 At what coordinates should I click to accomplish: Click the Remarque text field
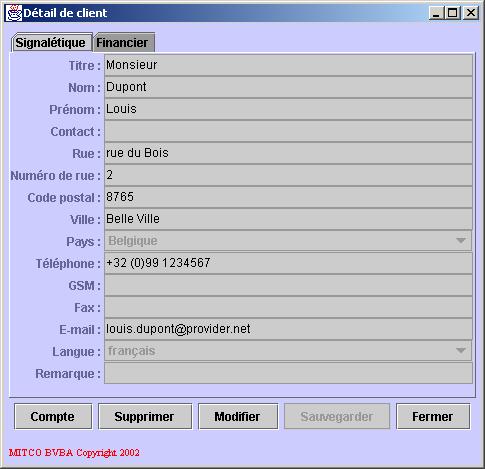pyautogui.click(x=288, y=373)
